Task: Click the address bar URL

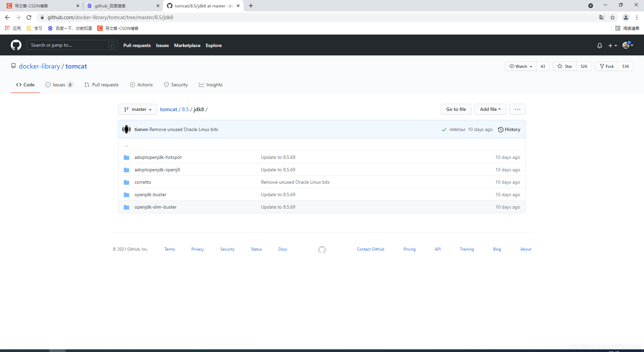Action: (x=110, y=17)
